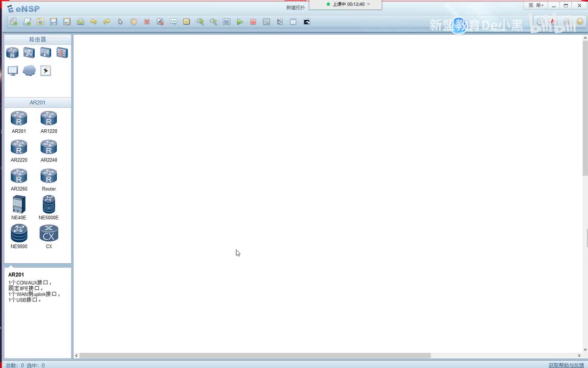
Task: Select the WLAN device category icon
Action: [46, 53]
